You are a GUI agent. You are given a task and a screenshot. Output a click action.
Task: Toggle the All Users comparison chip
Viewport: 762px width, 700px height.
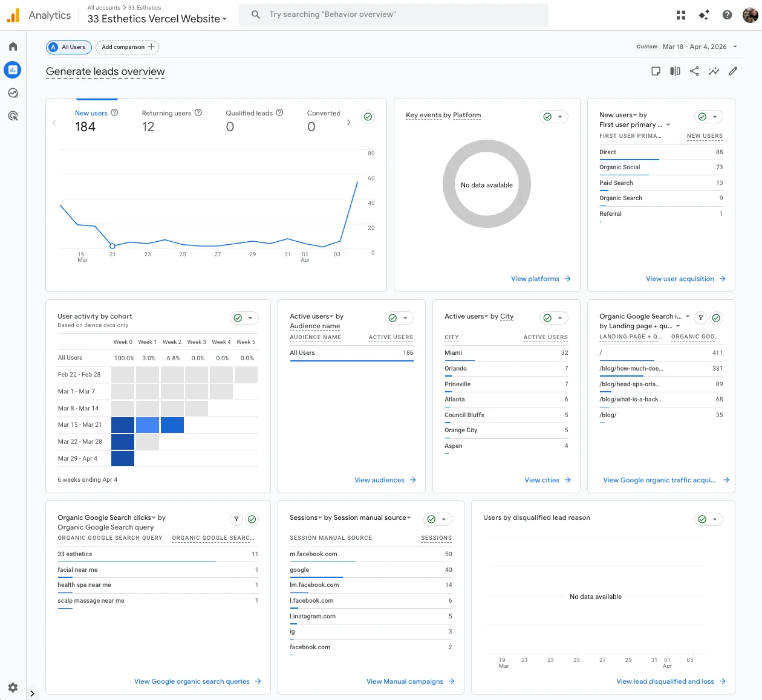pyautogui.click(x=68, y=47)
